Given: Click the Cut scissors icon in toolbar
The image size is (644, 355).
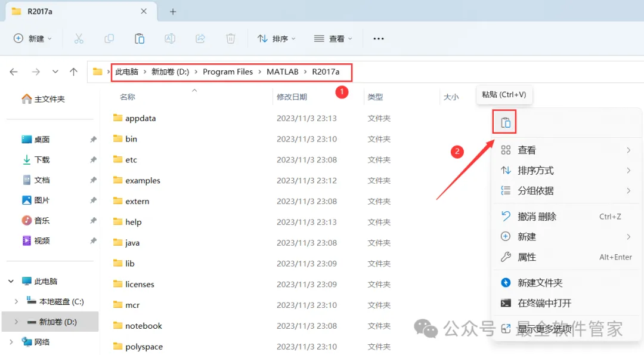Looking at the screenshot, I should tap(79, 39).
